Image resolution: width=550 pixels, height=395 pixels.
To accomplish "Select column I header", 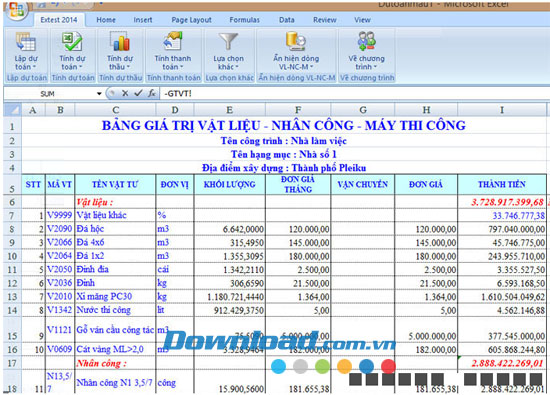I will (502, 110).
